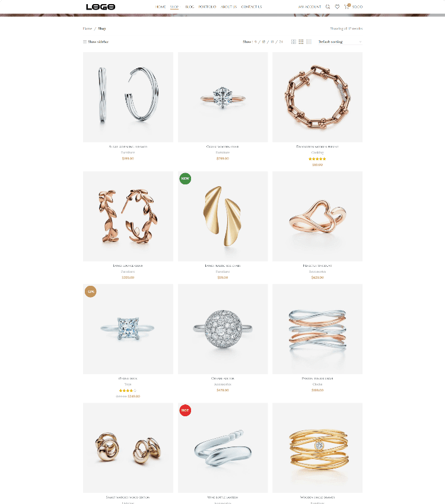The width and height of the screenshot is (445, 504).
Task: Expand the Shop menu dropdown
Action: (174, 7)
